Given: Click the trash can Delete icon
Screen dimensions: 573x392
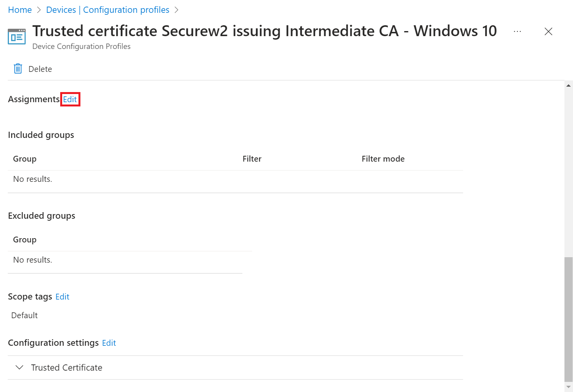Looking at the screenshot, I should 18,69.
